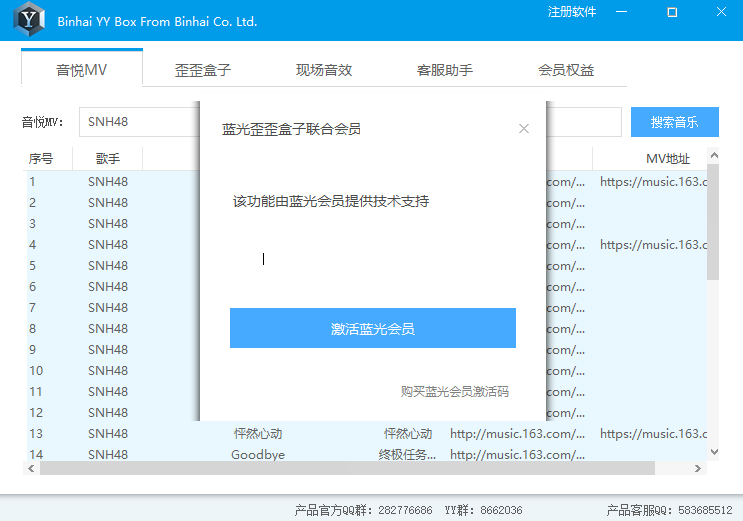
Task: Click the horizontal scrollbar right arrow
Action: 698,468
